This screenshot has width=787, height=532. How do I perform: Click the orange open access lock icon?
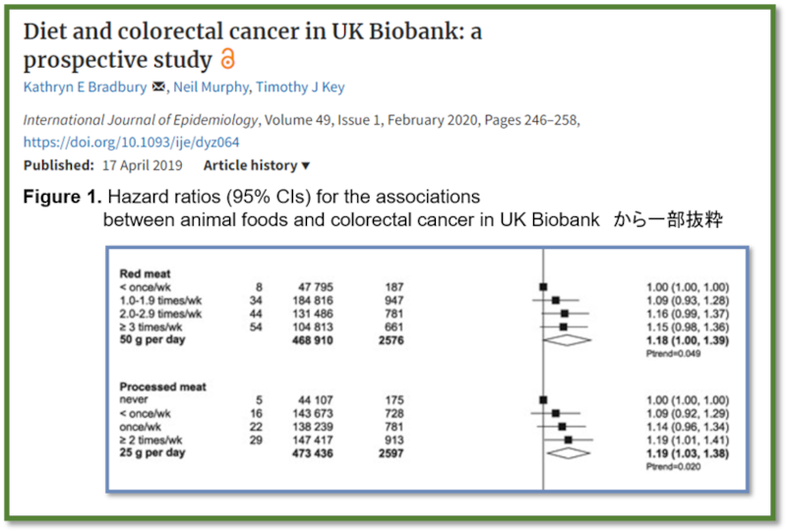(227, 59)
